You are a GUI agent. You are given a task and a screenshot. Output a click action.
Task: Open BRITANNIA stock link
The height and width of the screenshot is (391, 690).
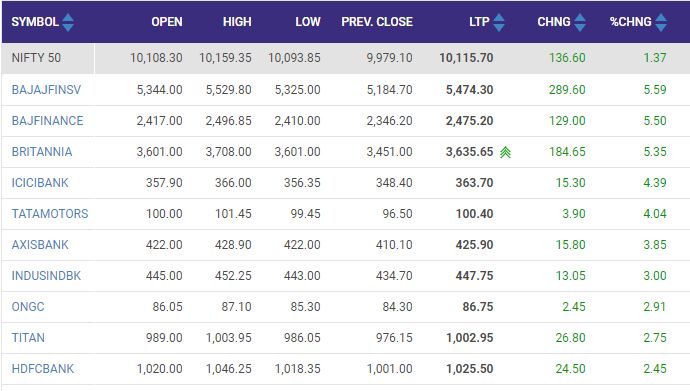(42, 152)
